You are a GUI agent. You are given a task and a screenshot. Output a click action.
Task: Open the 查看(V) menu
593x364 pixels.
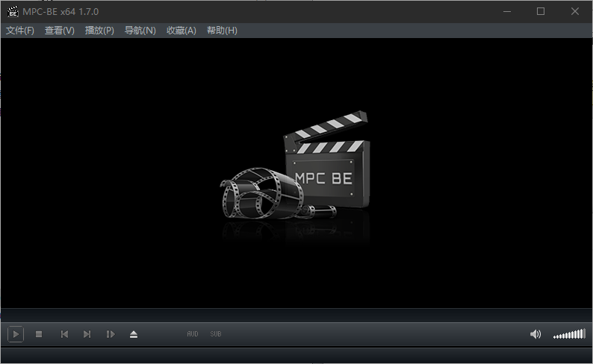(x=60, y=30)
